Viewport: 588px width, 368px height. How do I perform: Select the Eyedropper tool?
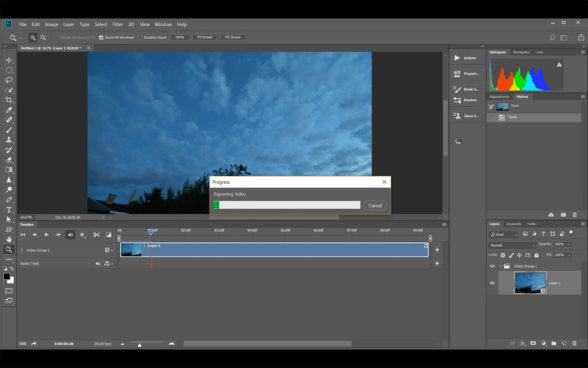click(9, 110)
